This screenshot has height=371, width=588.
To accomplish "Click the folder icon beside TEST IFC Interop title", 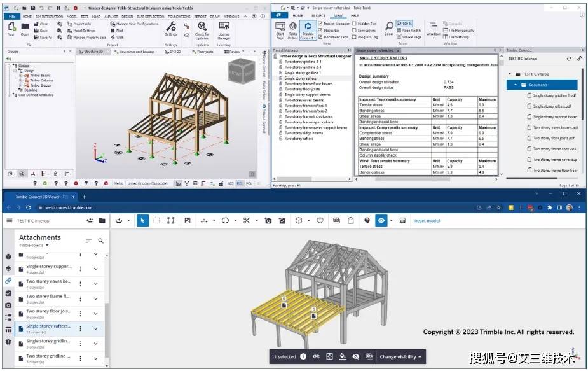I will click(102, 220).
